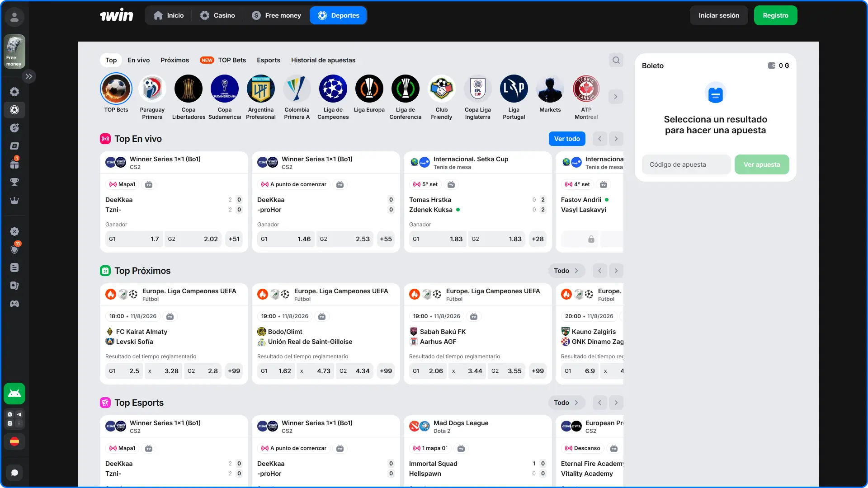Screen dimensions: 868x488
Task: Select Colombia Primera A league icon
Action: click(297, 89)
